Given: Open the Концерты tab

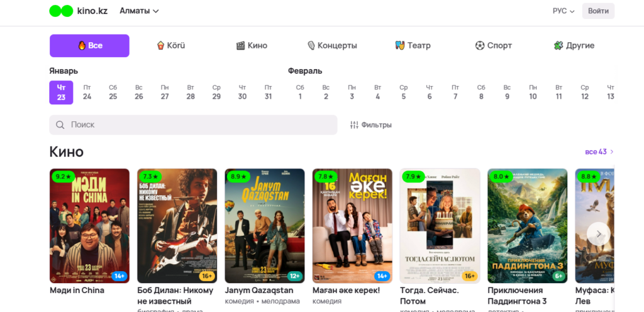Looking at the screenshot, I should pyautogui.click(x=332, y=45).
